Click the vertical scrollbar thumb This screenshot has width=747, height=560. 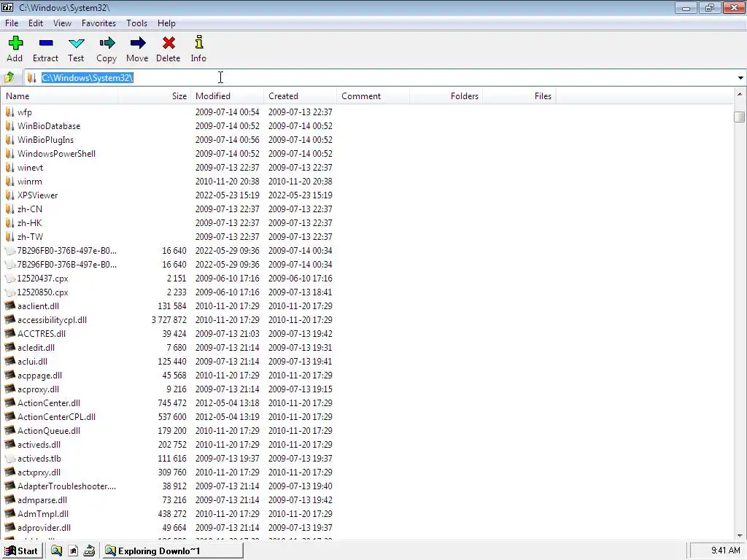(740, 117)
